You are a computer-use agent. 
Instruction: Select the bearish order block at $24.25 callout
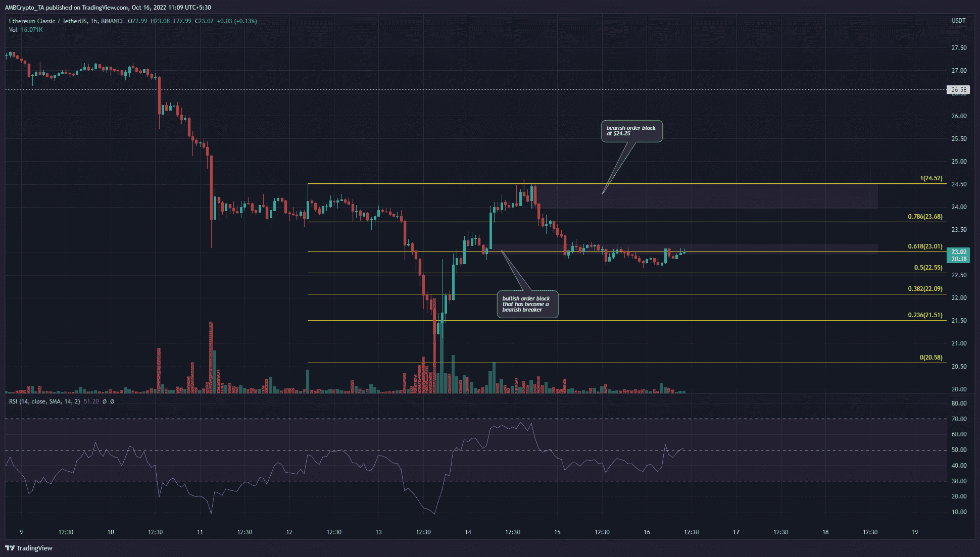pyautogui.click(x=631, y=131)
